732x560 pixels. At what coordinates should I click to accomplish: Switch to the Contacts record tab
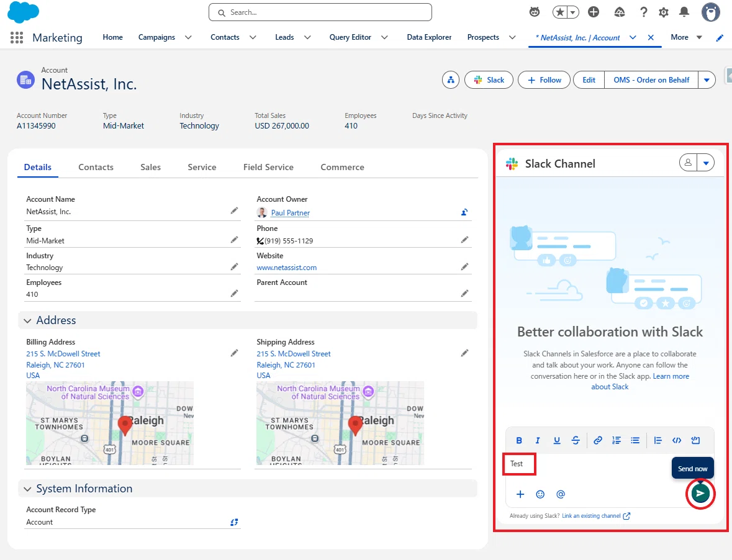(x=96, y=167)
